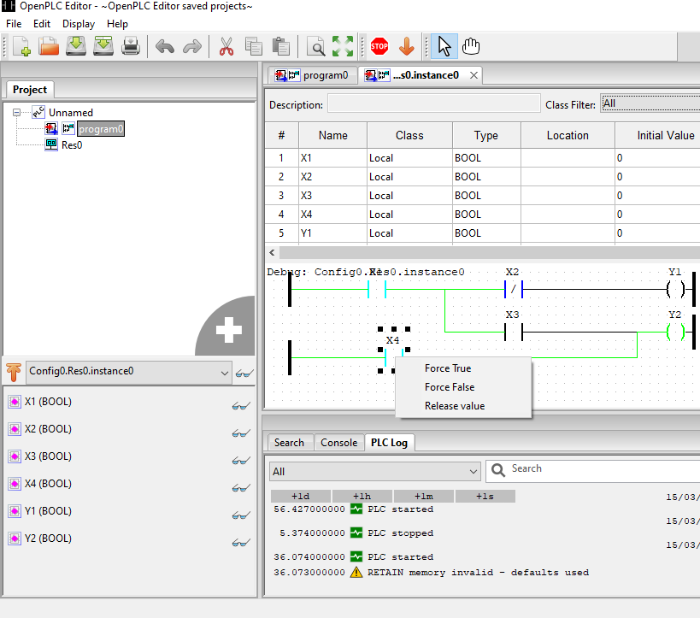Image resolution: width=700 pixels, height=618 pixels.
Task: Toggle debug glasses for X4 (BOOL)
Action: pyautogui.click(x=240, y=486)
